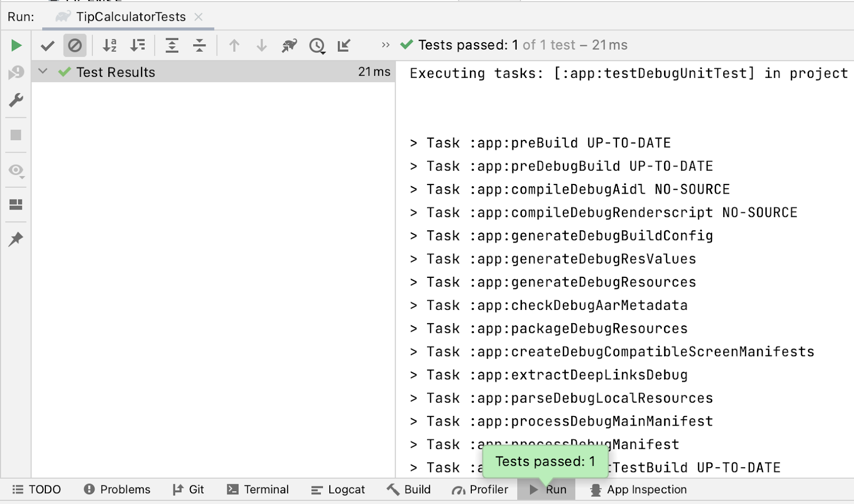This screenshot has width=854, height=504.
Task: Open the Terminal tool window
Action: pyautogui.click(x=258, y=490)
